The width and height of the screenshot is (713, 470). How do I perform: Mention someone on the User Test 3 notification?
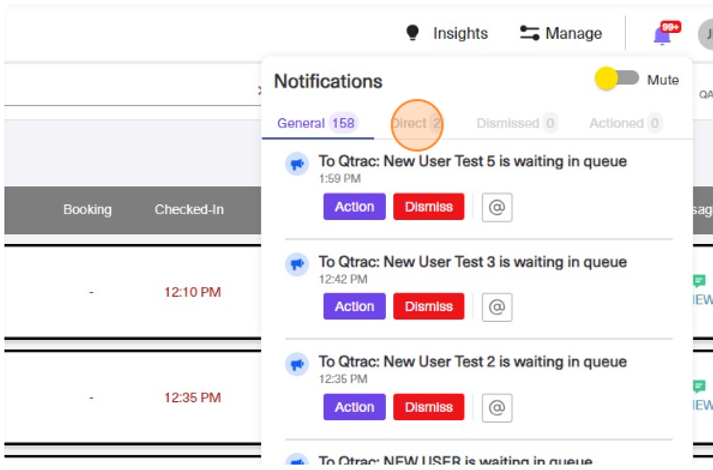pyautogui.click(x=497, y=307)
